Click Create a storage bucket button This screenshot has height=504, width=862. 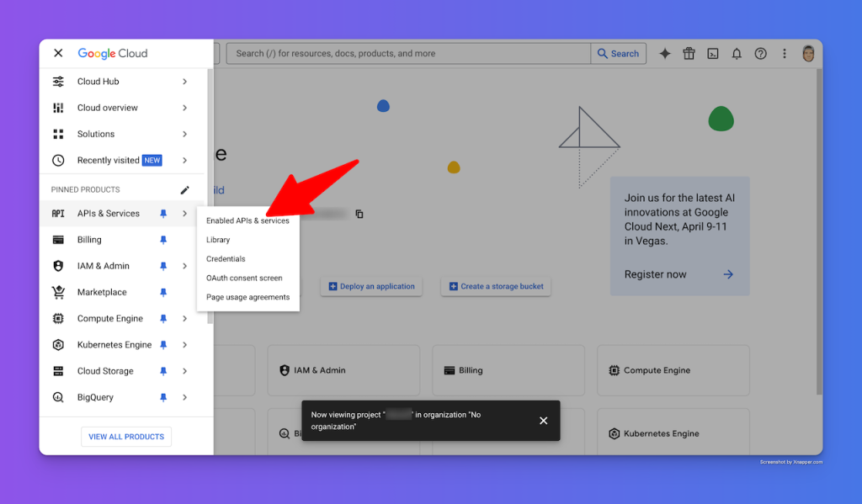(x=497, y=286)
